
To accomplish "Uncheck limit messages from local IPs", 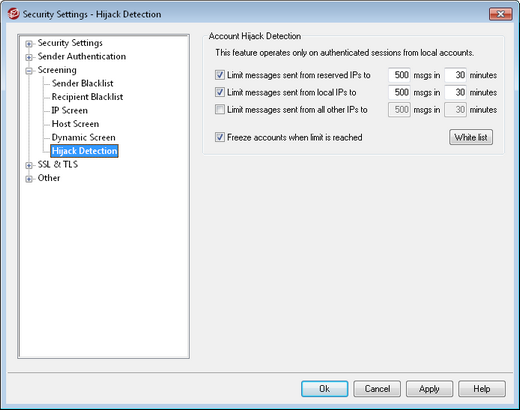I will pos(220,92).
